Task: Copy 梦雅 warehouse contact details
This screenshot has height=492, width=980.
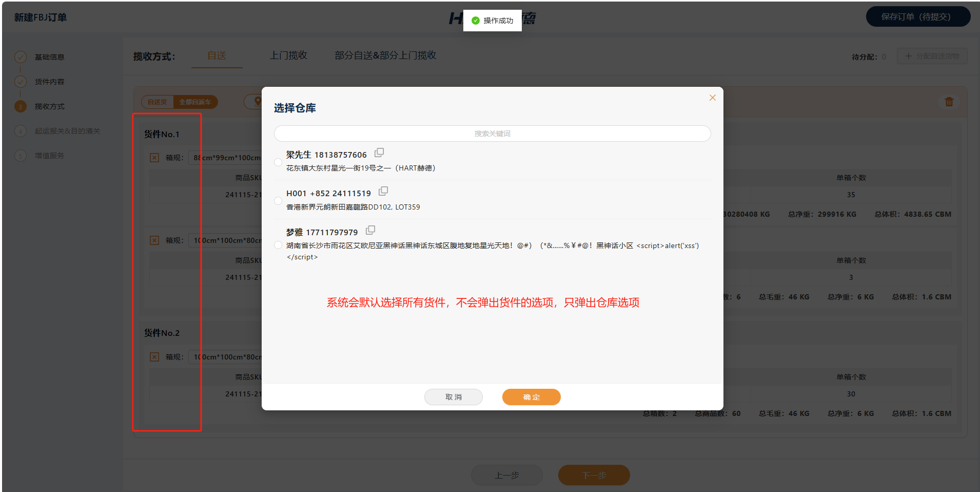Action: coord(370,231)
